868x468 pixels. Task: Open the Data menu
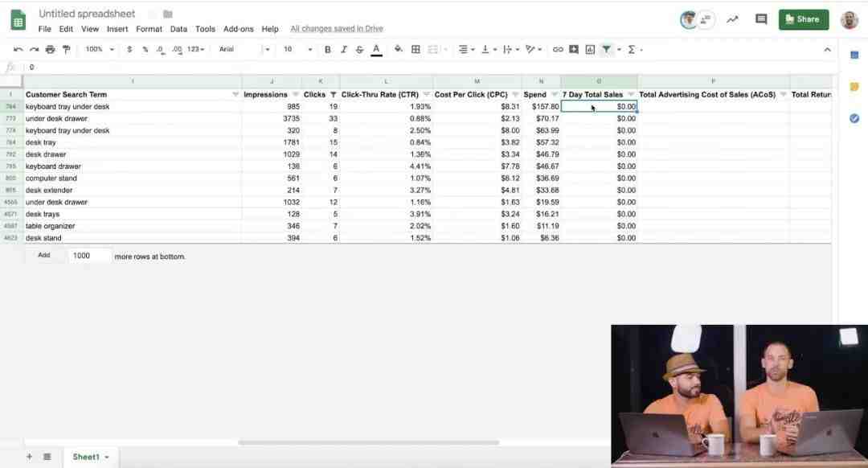[x=178, y=29]
